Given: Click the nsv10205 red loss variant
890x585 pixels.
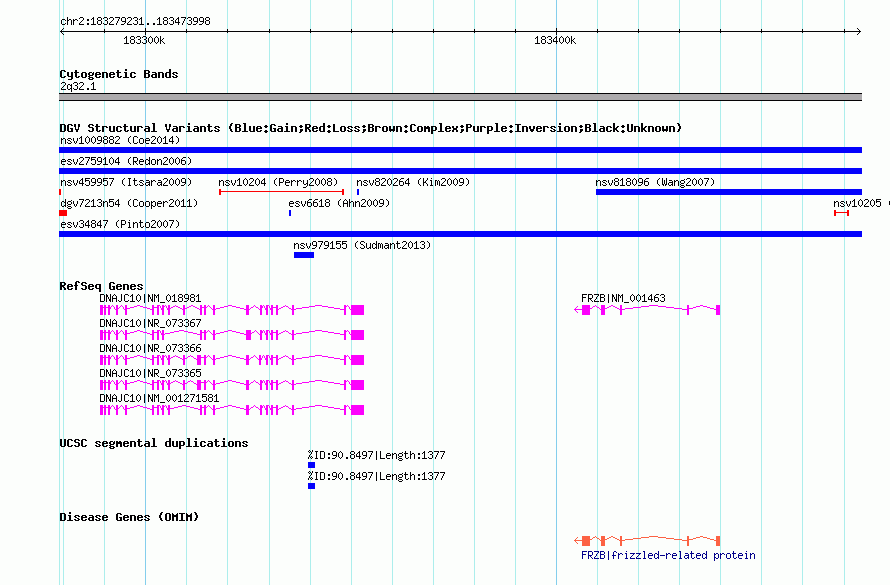Looking at the screenshot, I should (841, 213).
